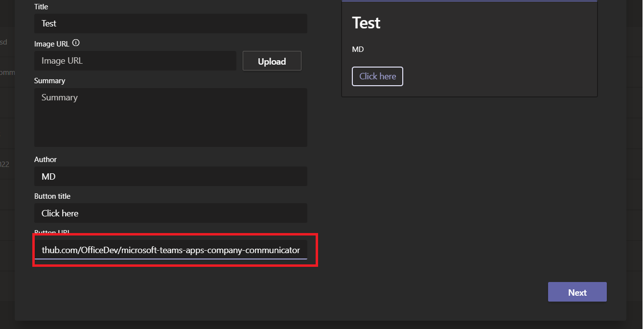This screenshot has height=329, width=644.
Task: Click inside the empty Image URL field
Action: [x=135, y=61]
